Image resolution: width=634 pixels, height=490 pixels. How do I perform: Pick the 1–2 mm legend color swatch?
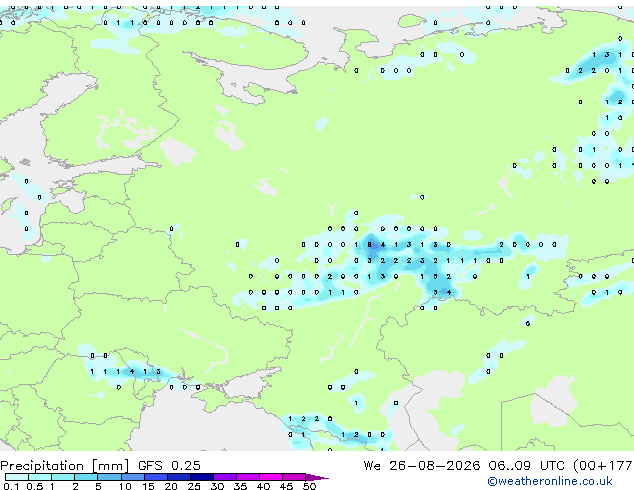click(63, 477)
